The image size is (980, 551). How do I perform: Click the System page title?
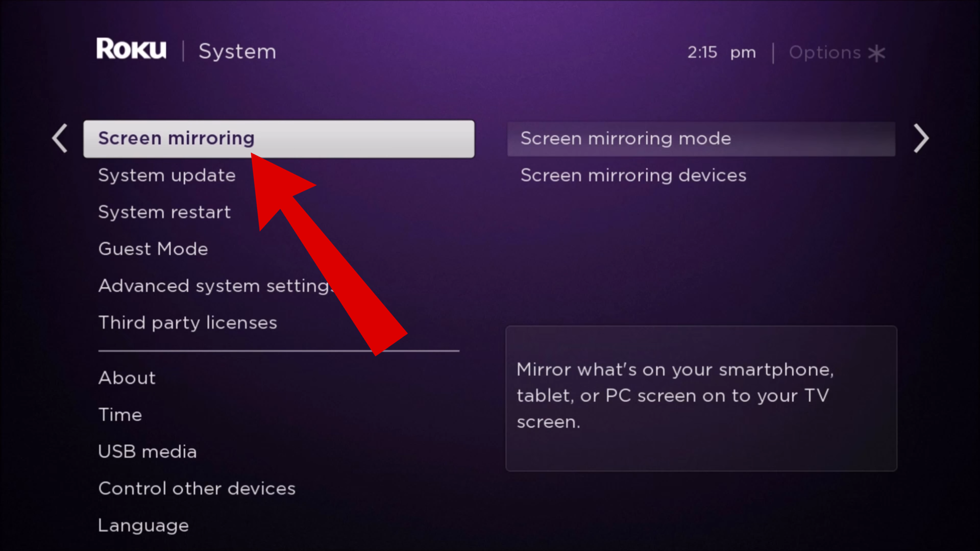pyautogui.click(x=237, y=52)
